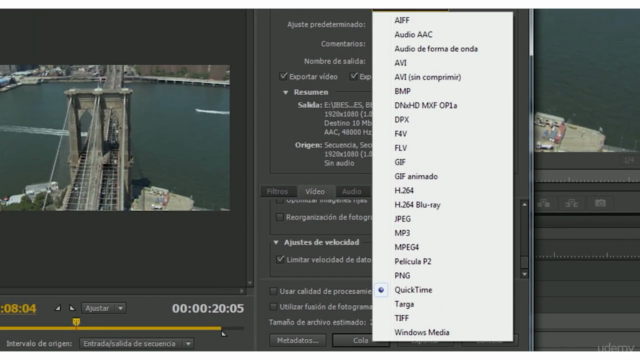
Task: Open the Ajustar zoom dropdown
Action: (x=104, y=308)
